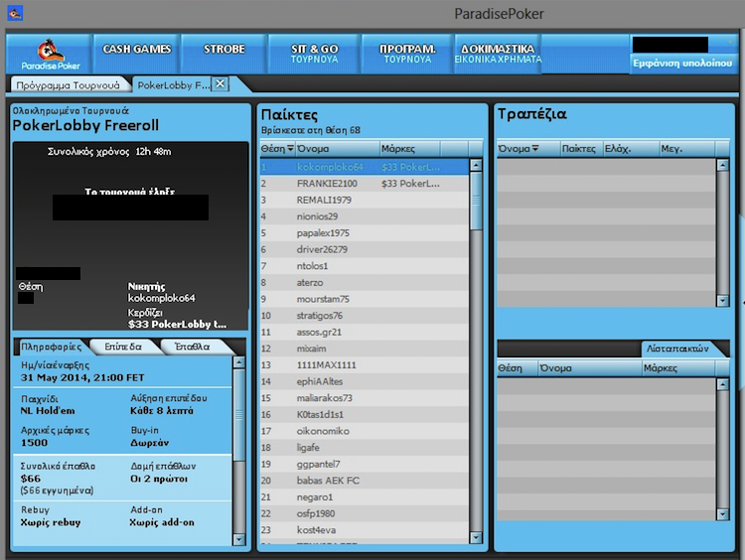Image resolution: width=745 pixels, height=560 pixels.
Task: Click the info panel scrollbar thumb
Action: pos(239,415)
